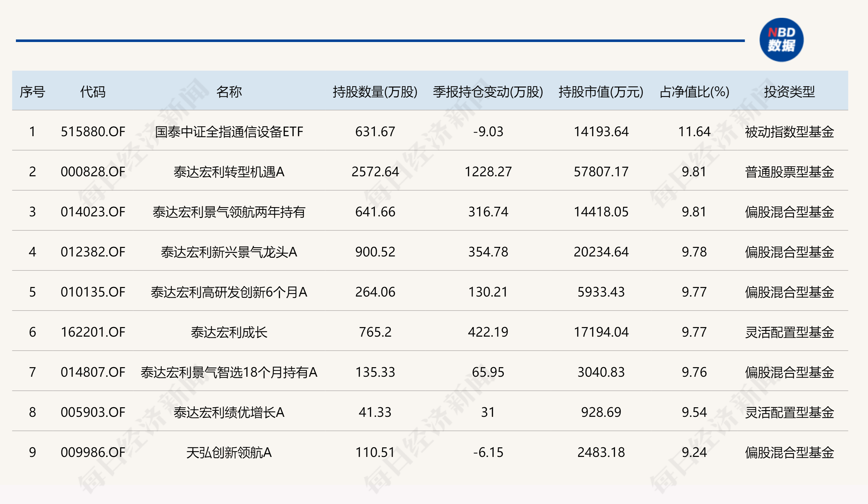Screen dimensions: 868x504
Task: Click position change value -6.15
Action: (x=488, y=453)
